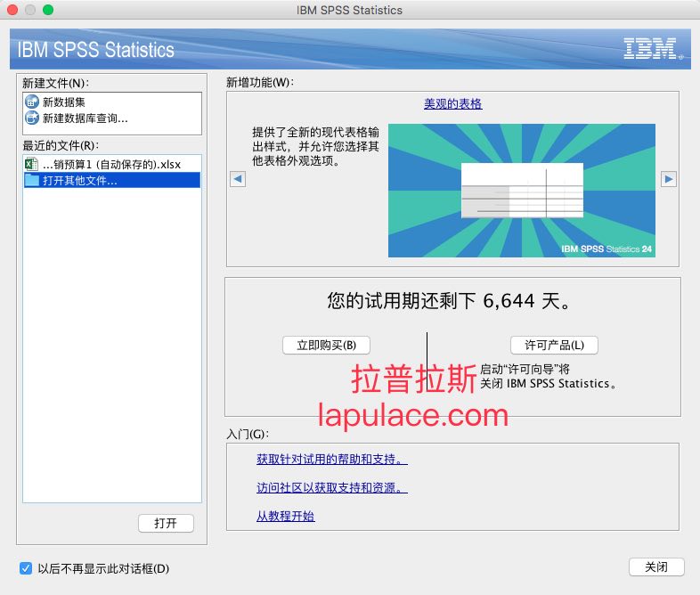Viewport: 700px width, 595px height.
Task: Show the previous new feature slide
Action: point(238,179)
